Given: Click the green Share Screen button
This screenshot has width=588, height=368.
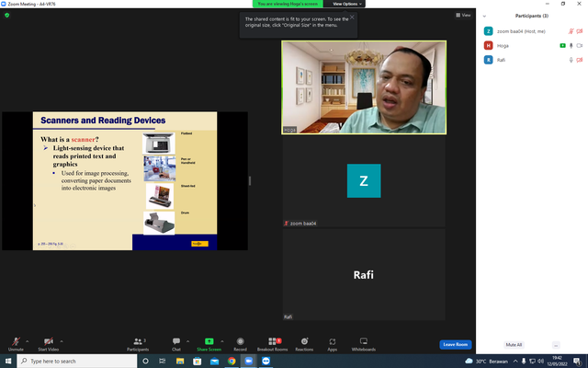Looking at the screenshot, I should pyautogui.click(x=209, y=344).
